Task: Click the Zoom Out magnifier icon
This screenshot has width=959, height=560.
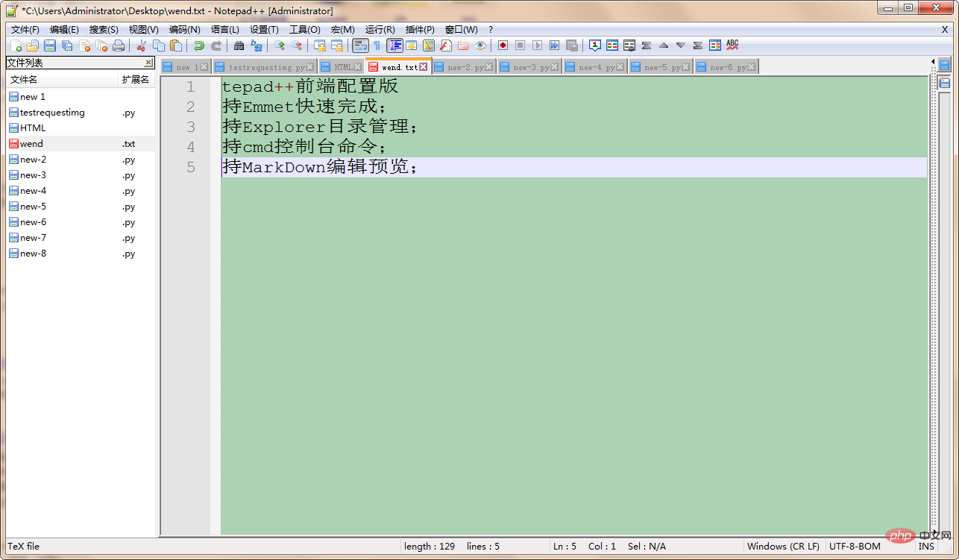Action: pyautogui.click(x=297, y=45)
